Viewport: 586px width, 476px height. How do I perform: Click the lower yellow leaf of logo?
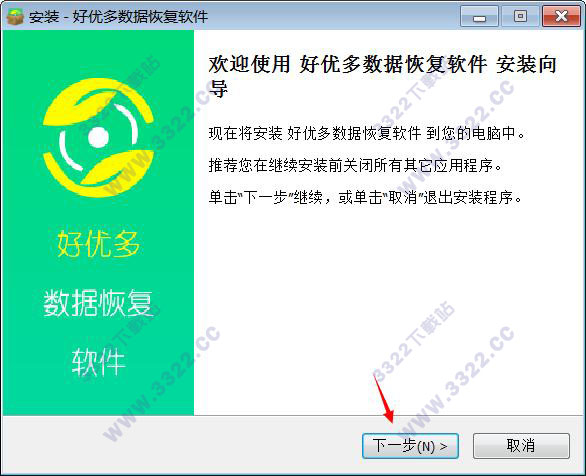click(x=99, y=174)
